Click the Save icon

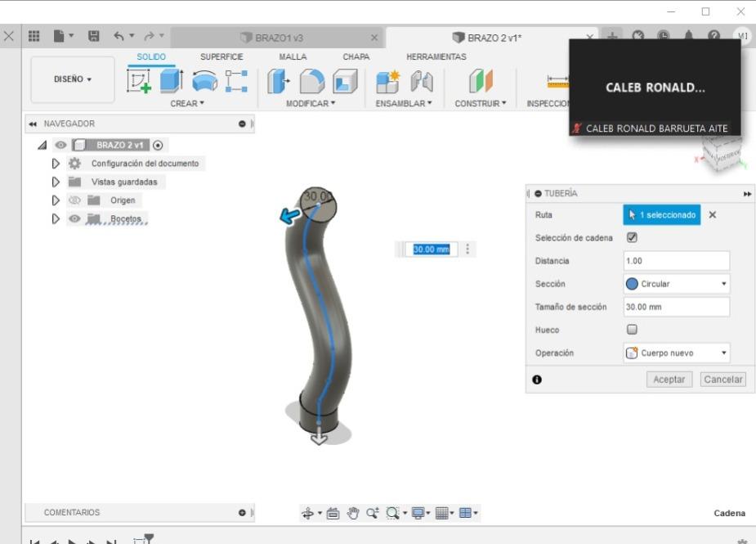[93, 36]
